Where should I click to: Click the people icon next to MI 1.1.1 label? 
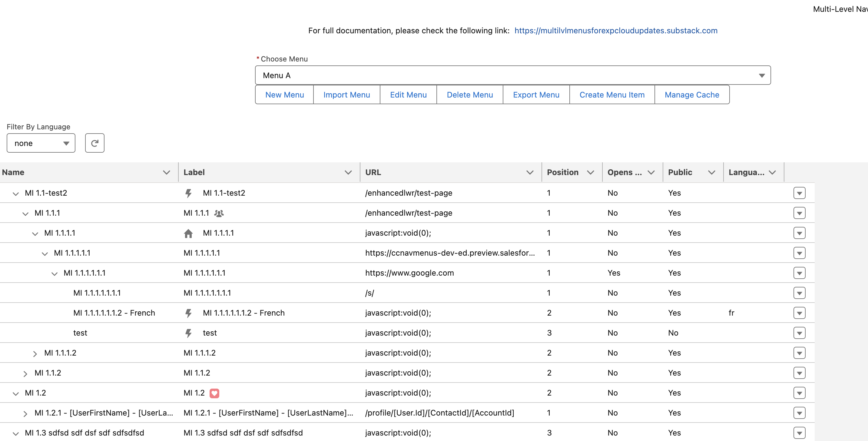(219, 213)
